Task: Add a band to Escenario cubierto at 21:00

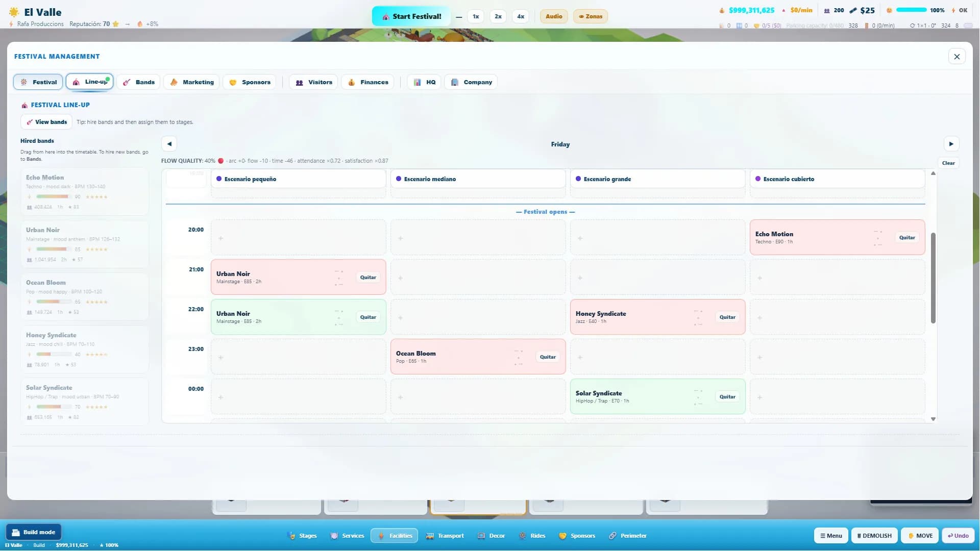Action: [837, 278]
